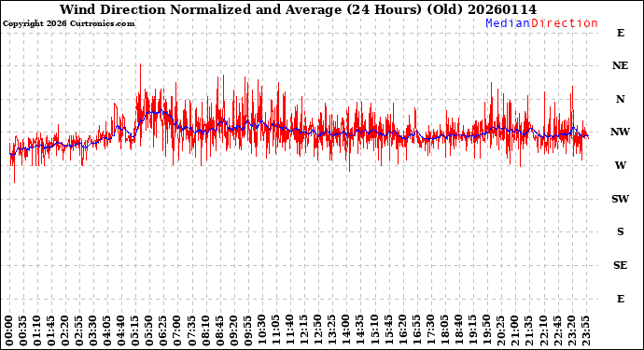This screenshot has width=644, height=350.
Task: Click the bottom 'E' axis label
Action: 620,299
